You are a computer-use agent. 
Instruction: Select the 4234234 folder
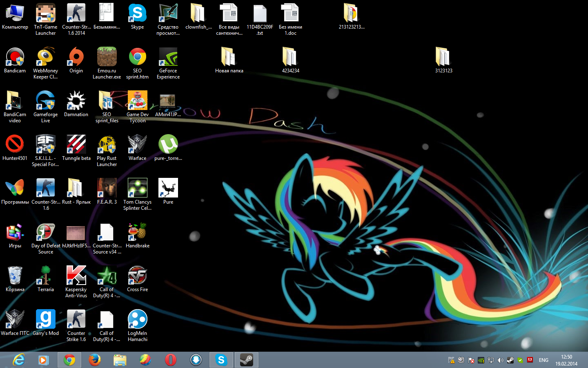[290, 61]
